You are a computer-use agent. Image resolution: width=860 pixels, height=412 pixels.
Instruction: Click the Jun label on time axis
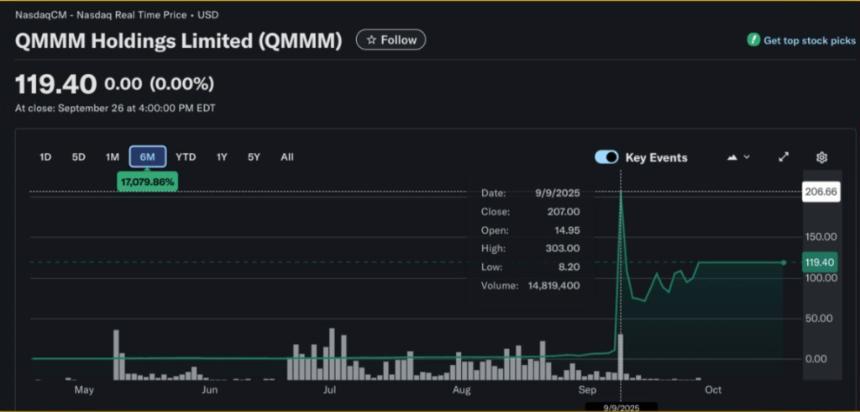pos(210,391)
